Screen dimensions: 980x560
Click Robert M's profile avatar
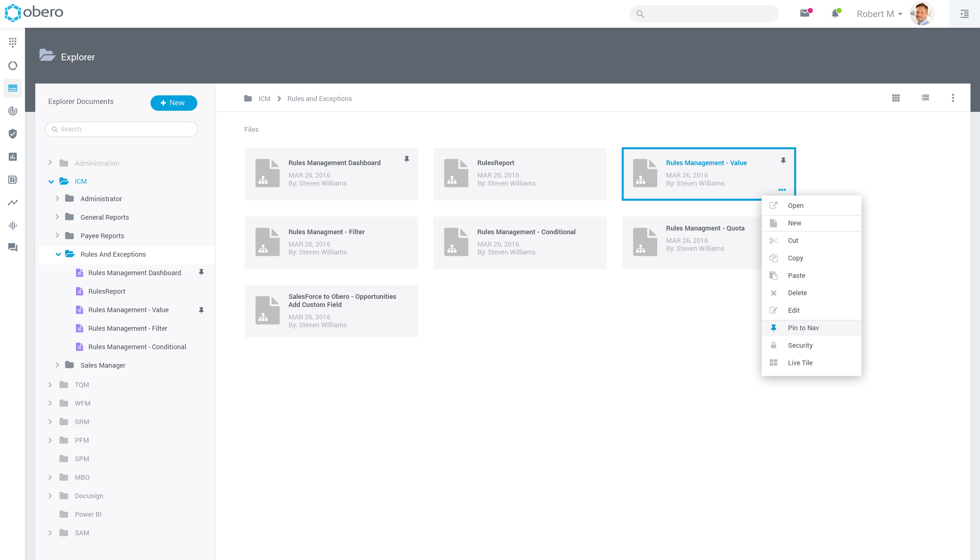(922, 14)
